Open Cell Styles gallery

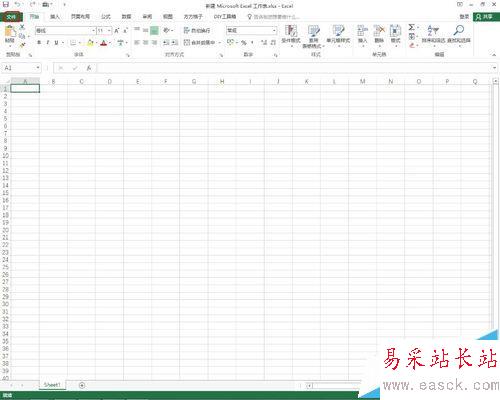(338, 35)
